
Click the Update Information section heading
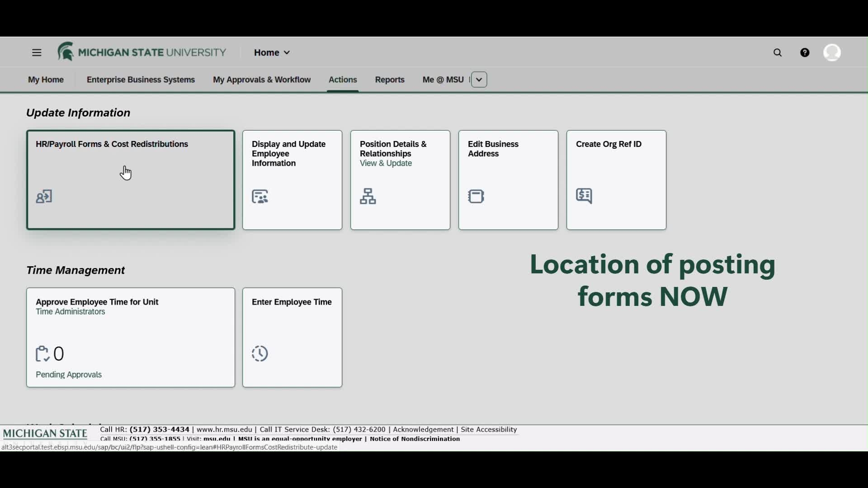point(78,113)
